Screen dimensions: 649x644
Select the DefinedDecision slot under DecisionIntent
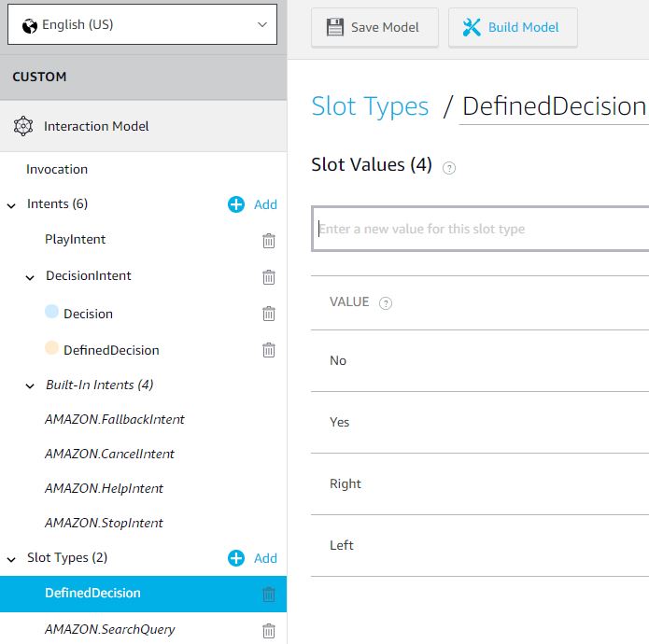(111, 350)
